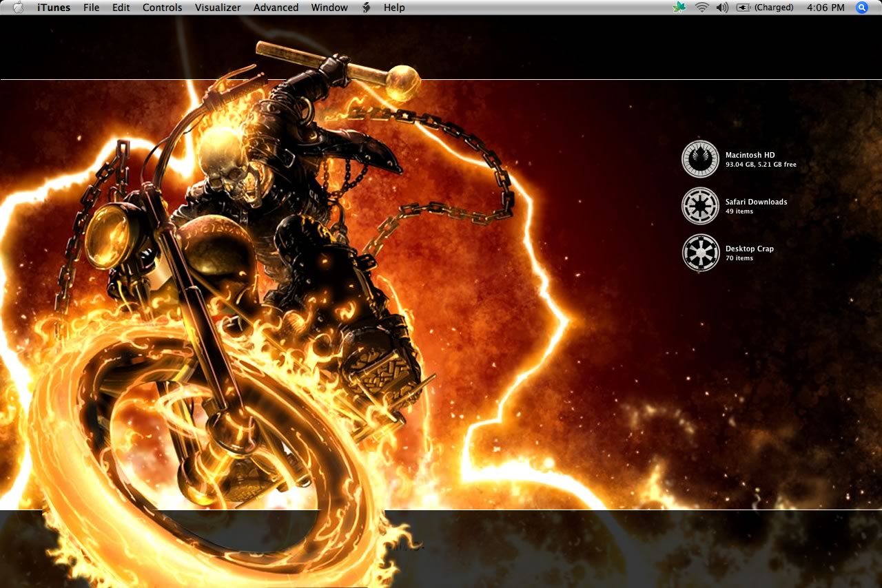The width and height of the screenshot is (882, 588).
Task: Click the green leaf menu bar icon
Action: pos(679,8)
